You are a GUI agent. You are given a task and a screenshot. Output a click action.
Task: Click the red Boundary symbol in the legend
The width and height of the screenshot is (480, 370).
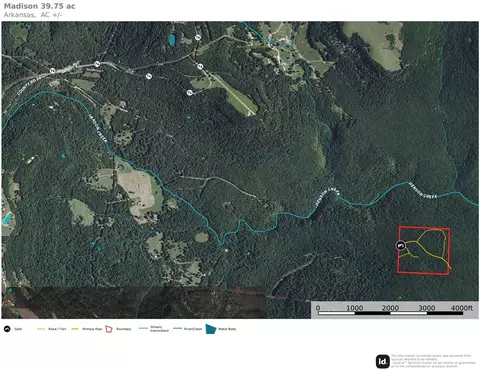pyautogui.click(x=109, y=329)
